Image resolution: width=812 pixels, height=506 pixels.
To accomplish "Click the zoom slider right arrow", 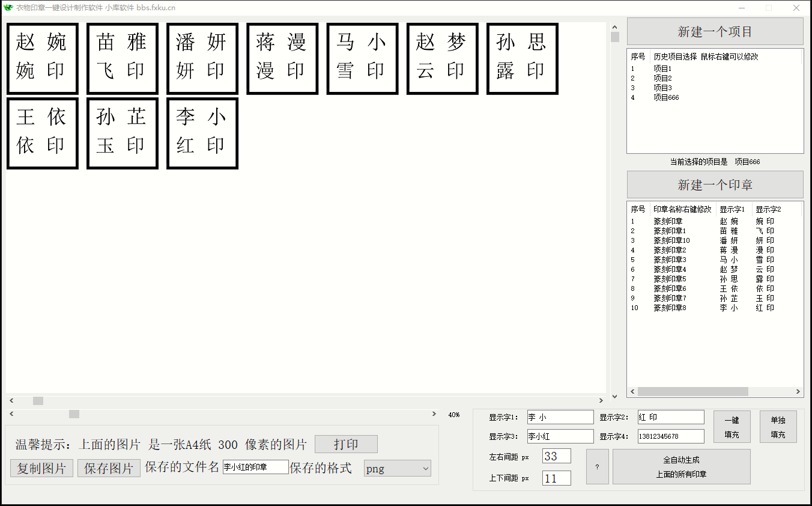I will point(434,414).
